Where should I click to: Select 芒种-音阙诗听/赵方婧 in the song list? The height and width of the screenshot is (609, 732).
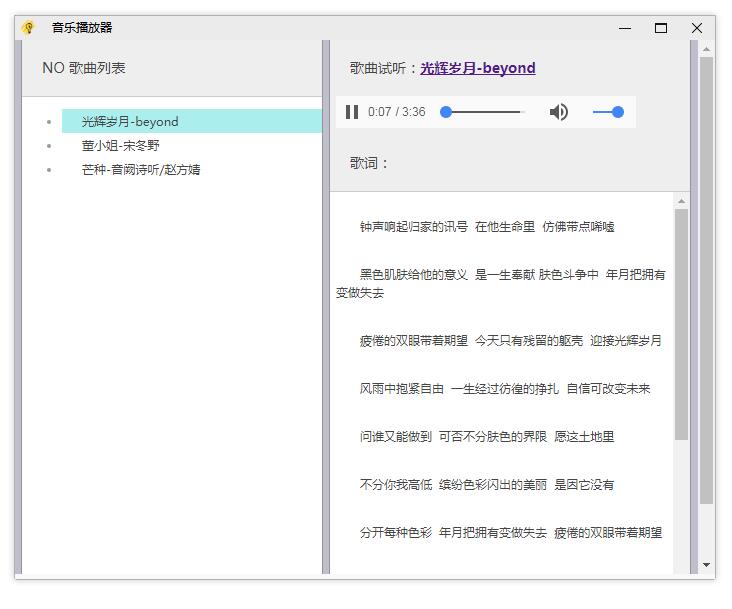tap(141, 169)
